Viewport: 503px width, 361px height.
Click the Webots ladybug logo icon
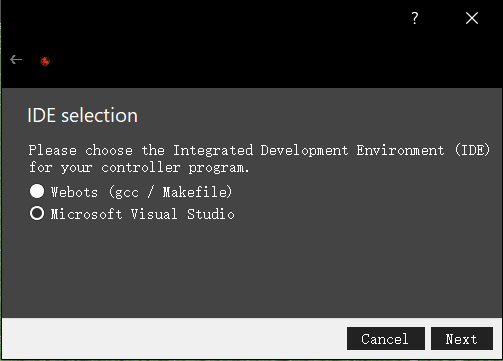(45, 61)
